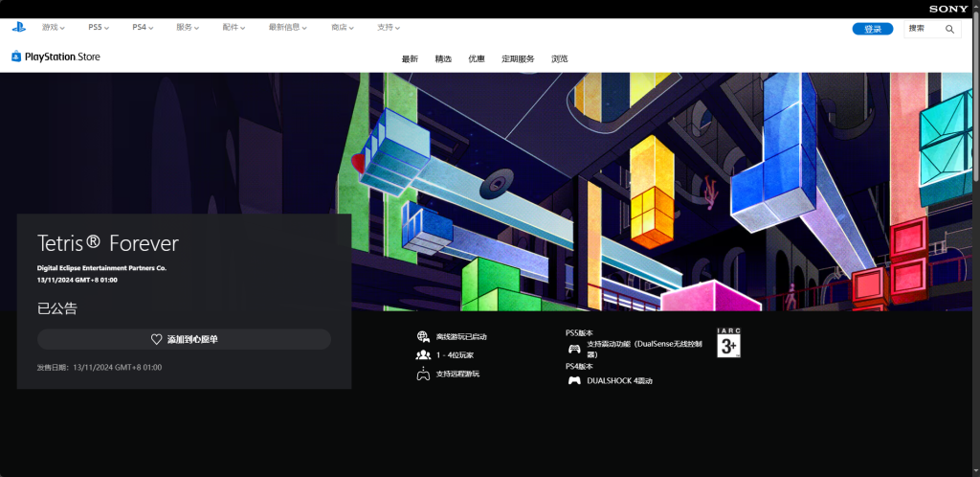Click the 登录 sign-in button
This screenshot has width=980, height=477.
[873, 29]
